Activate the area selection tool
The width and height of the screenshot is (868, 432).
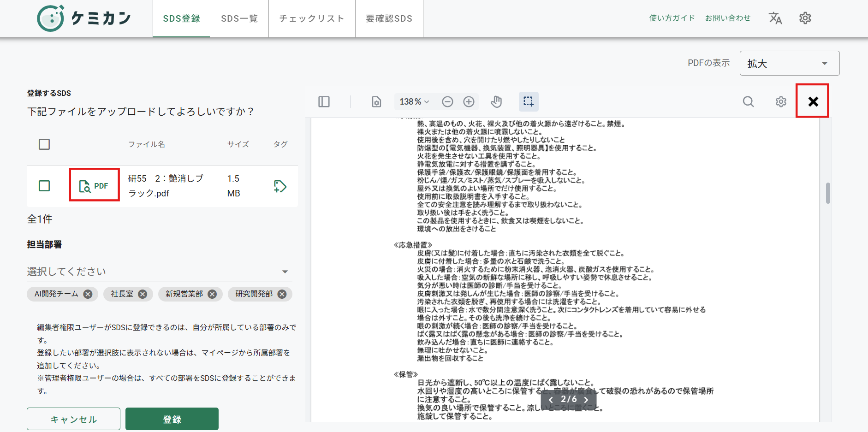pos(529,101)
